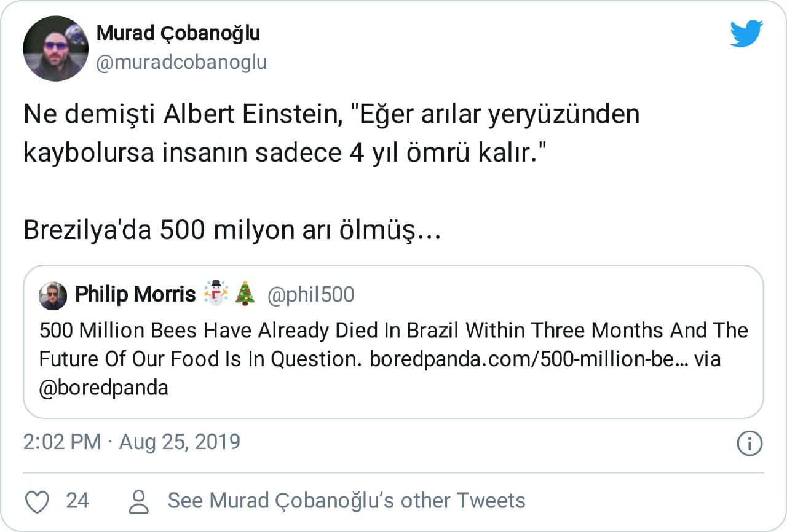Like the tweet with the heart icon
Image resolution: width=787 pixels, height=532 pixels.
coord(38,501)
